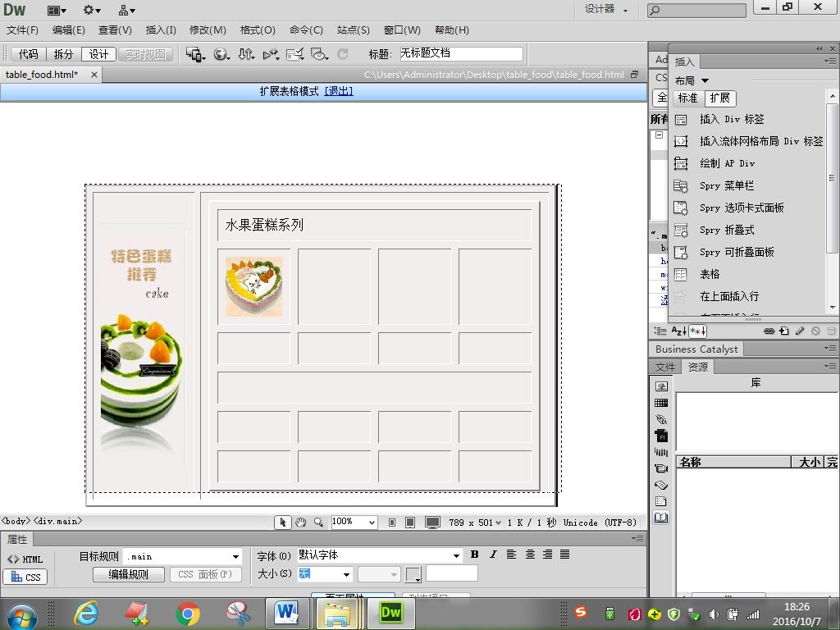
Task: Click the refresh design view icon
Action: coord(343,53)
